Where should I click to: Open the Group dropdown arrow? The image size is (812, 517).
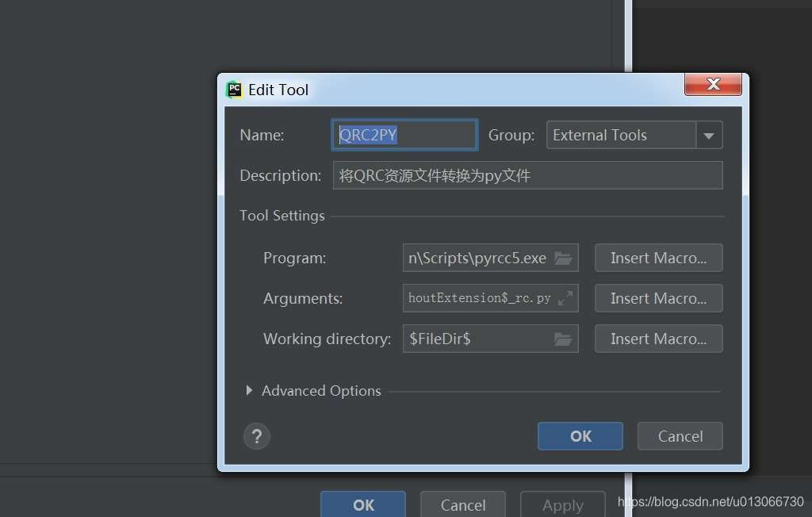pyautogui.click(x=709, y=136)
